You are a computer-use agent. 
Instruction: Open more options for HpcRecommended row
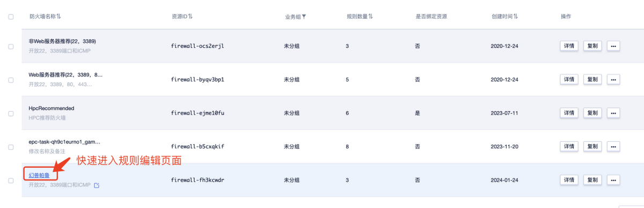[613, 113]
